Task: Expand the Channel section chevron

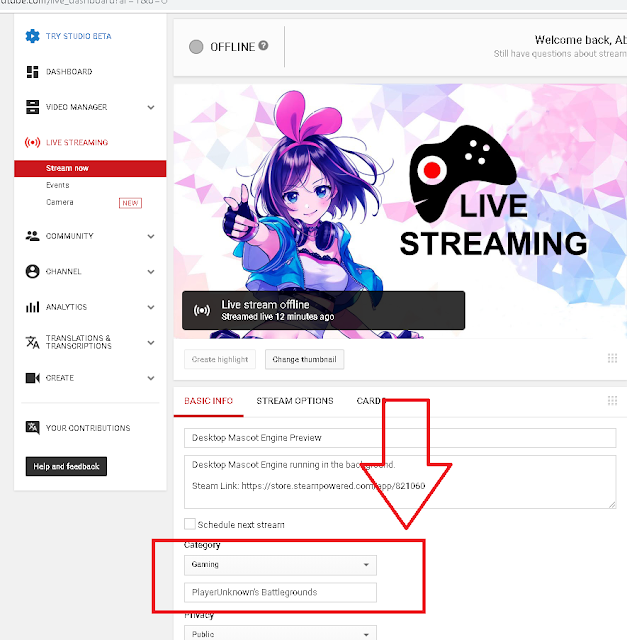Action: pyautogui.click(x=151, y=272)
